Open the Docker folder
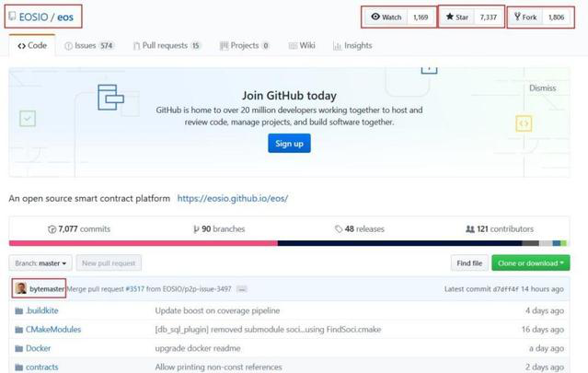This screenshot has width=588, height=373. 39,348
